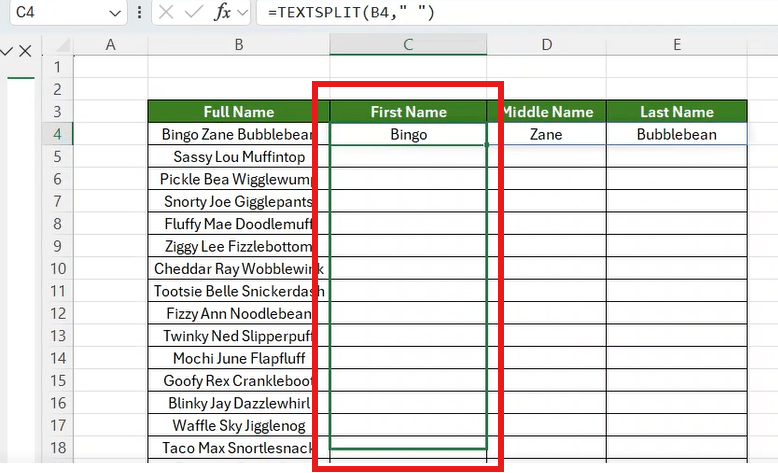Select the cell containing Zane
778x473 pixels.
click(546, 134)
